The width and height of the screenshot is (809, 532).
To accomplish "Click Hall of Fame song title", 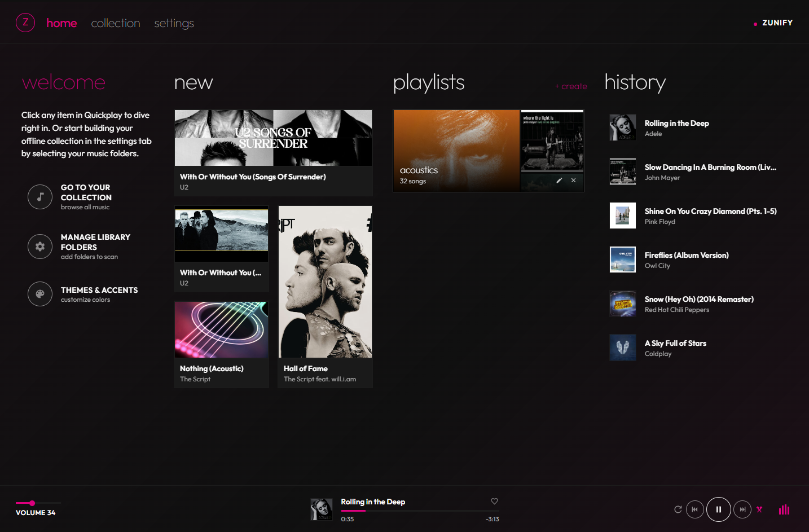I will tap(306, 368).
